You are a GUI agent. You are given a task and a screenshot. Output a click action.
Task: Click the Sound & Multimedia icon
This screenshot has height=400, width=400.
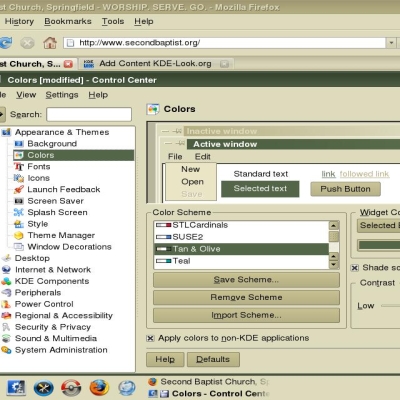[6, 338]
